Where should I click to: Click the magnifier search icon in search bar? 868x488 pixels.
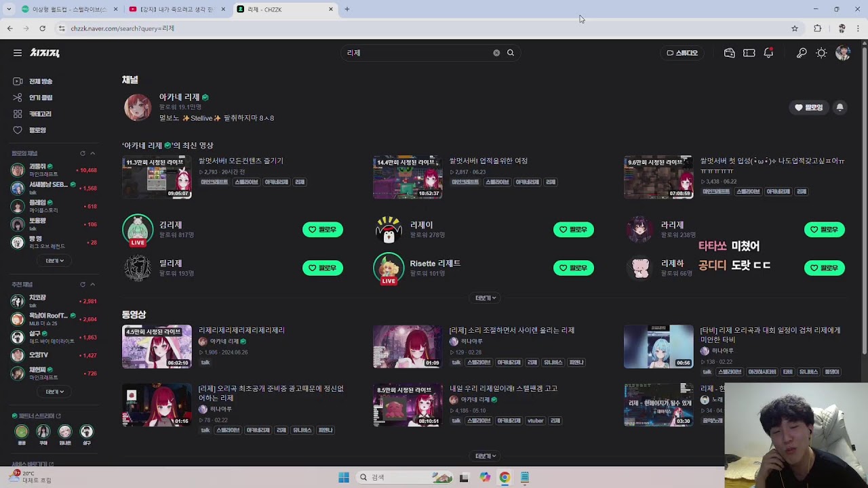click(511, 53)
